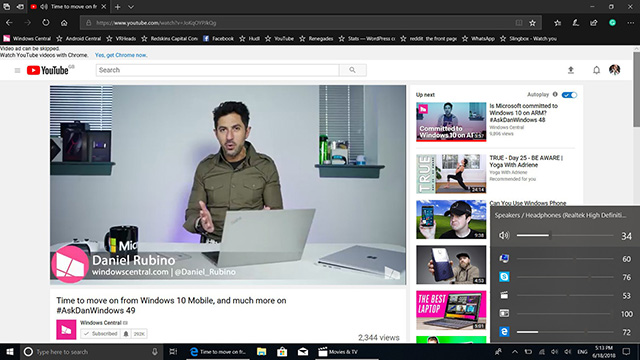Viewport: 640px width, 360px height.
Task: Open the VRHeads bookmark
Action: (121, 38)
